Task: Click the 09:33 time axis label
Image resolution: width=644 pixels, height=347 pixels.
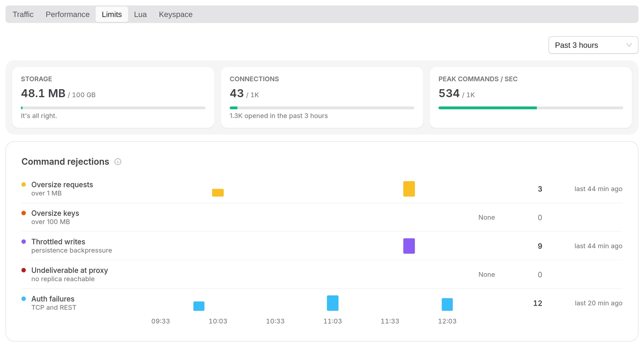Action: click(160, 321)
